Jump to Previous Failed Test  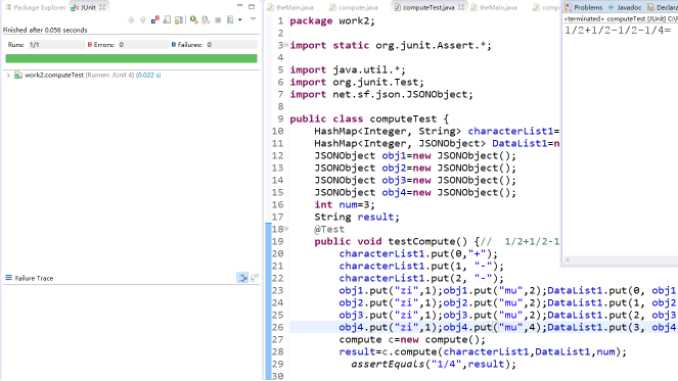(143, 20)
